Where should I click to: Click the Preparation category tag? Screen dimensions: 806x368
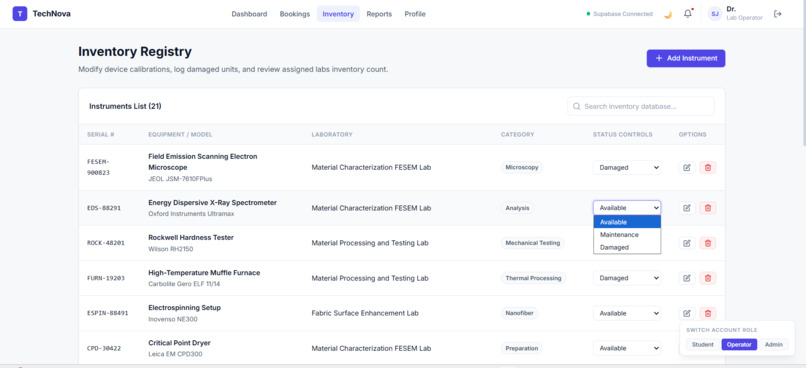point(522,348)
